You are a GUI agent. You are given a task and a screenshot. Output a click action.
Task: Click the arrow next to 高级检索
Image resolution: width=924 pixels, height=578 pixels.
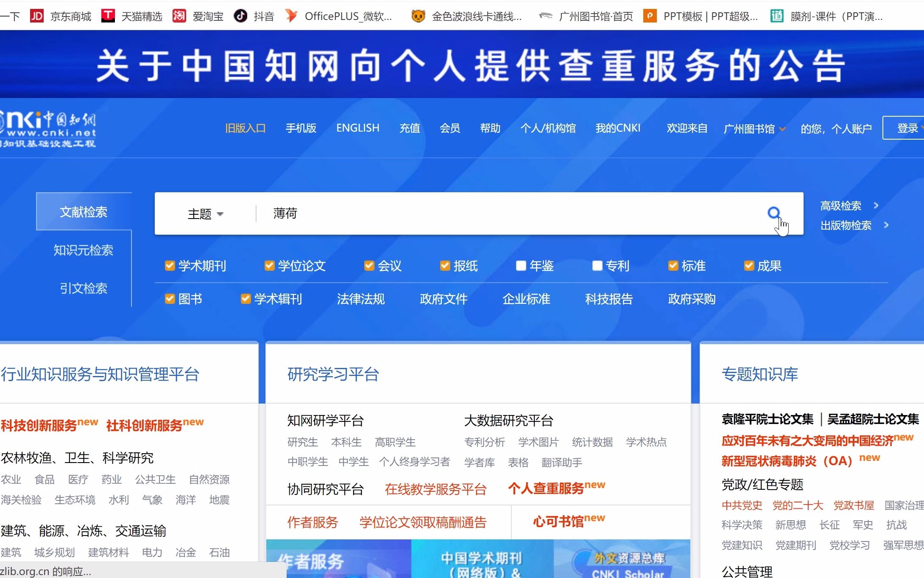pyautogui.click(x=876, y=206)
